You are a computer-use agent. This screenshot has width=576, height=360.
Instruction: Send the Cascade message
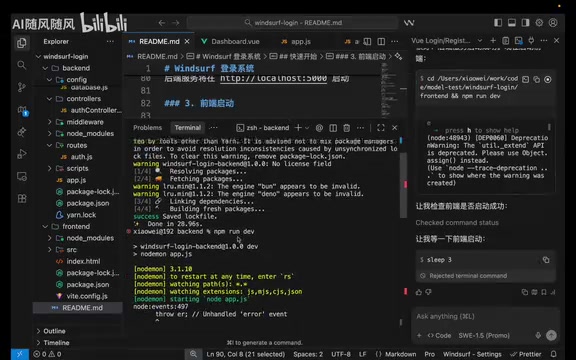click(551, 335)
